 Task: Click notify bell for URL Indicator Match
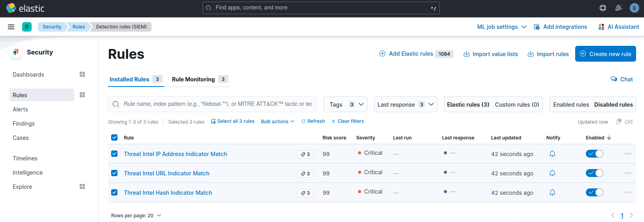pos(552,173)
